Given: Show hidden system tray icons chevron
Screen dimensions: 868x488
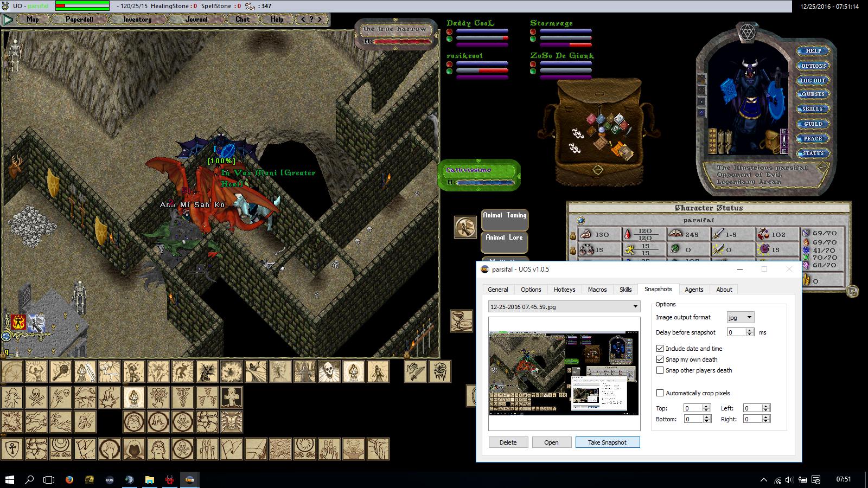Looking at the screenshot, I should click(764, 480).
